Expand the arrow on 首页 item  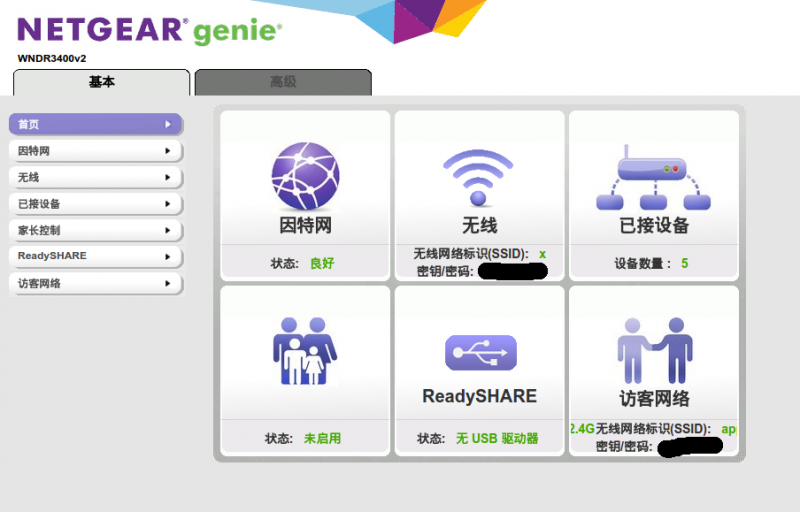[168, 124]
